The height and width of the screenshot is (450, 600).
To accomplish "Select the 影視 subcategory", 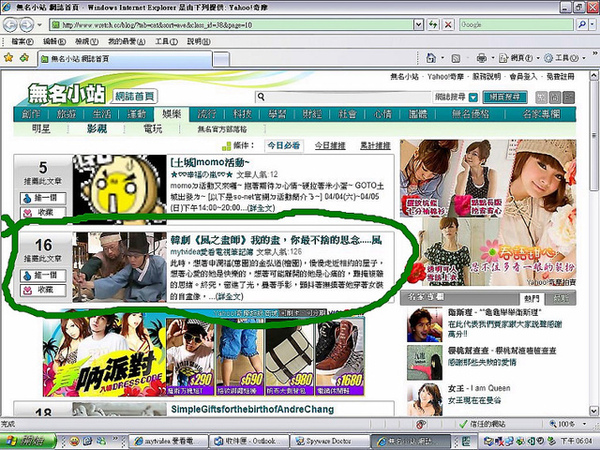I will pos(97,129).
